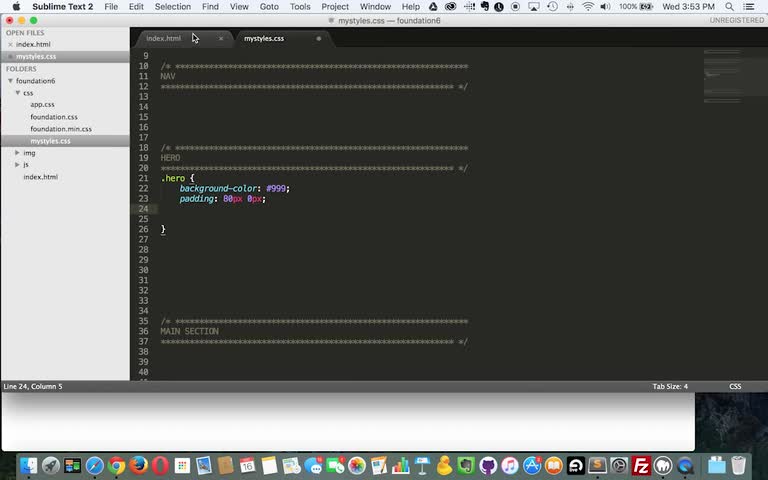Open Photos from the dock
Screen dimensions: 768x480
pyautogui.click(x=357, y=465)
